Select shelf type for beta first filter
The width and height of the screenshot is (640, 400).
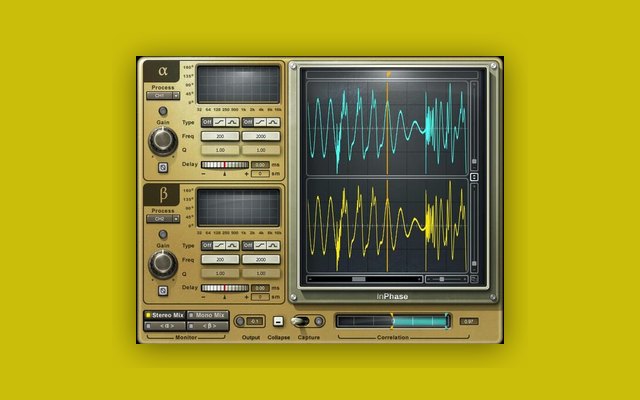click(220, 245)
